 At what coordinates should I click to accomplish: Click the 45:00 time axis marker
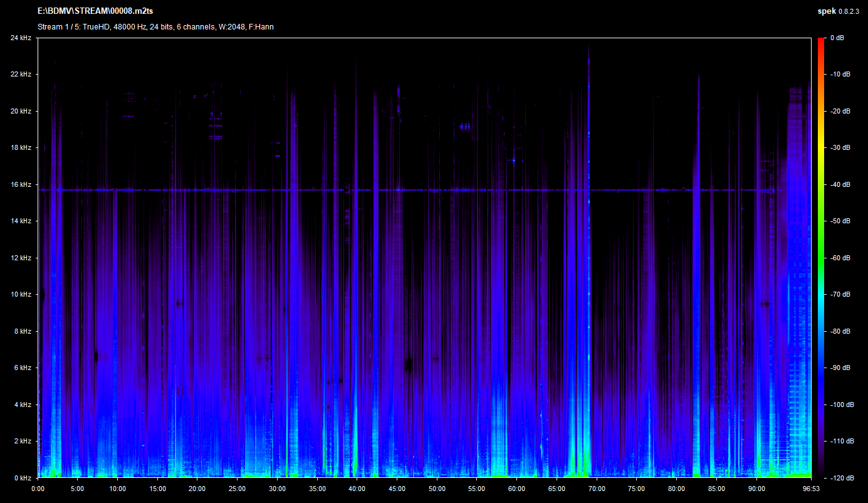pos(397,489)
